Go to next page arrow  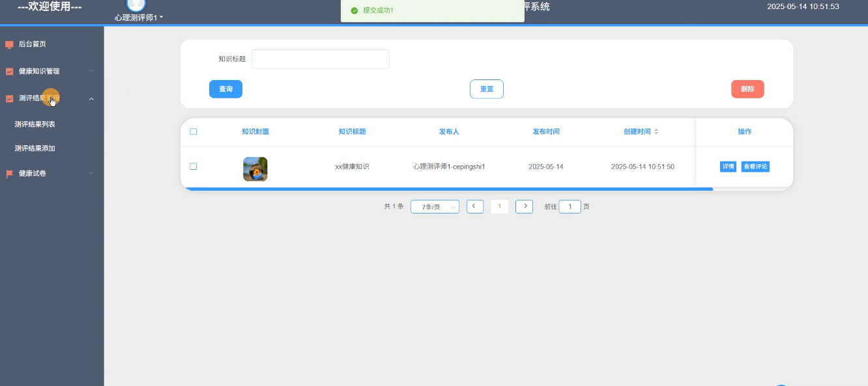(x=524, y=206)
